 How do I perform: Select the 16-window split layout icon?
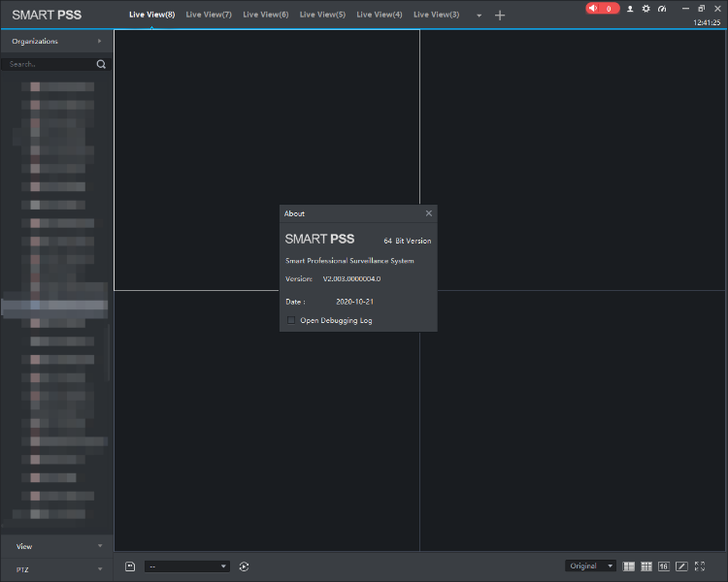(x=664, y=566)
